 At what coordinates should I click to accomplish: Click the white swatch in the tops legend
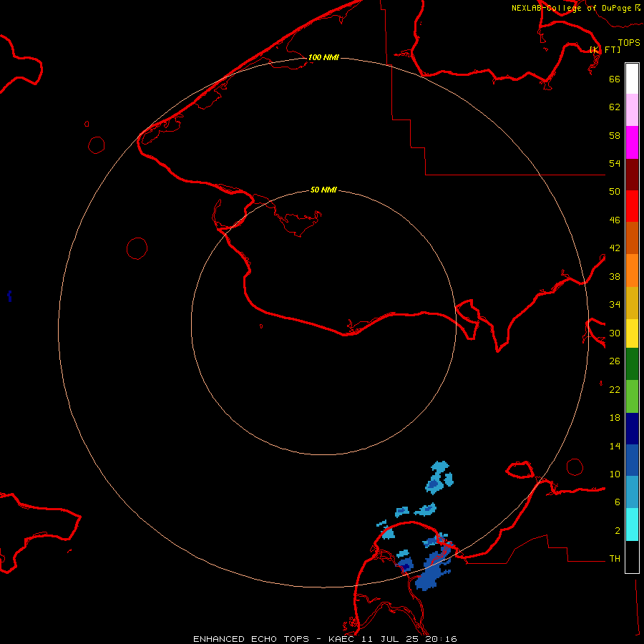tap(632, 79)
